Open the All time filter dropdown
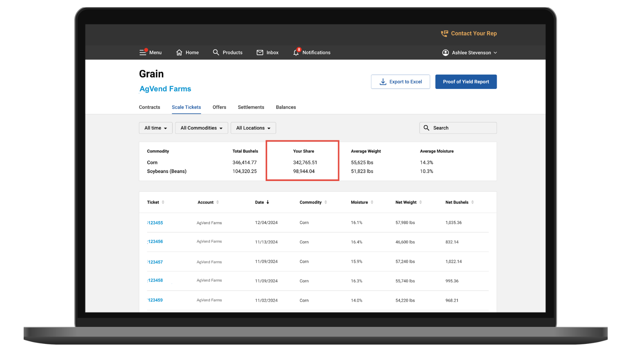The width and height of the screenshot is (644, 362). 156,128
